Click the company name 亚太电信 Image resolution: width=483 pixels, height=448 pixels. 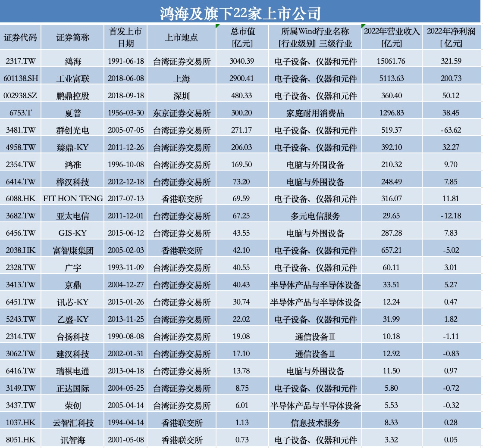coord(73,216)
